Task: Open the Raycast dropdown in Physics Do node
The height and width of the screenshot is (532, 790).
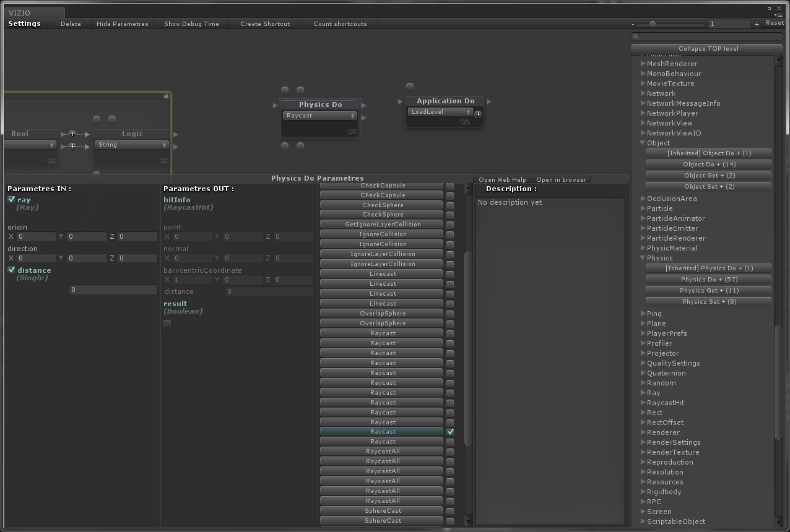Action: [319, 116]
